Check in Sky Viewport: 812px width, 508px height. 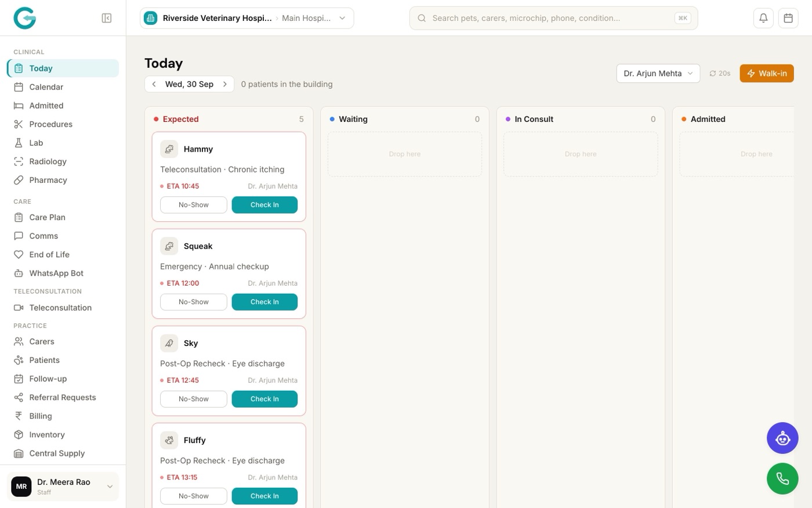pos(264,399)
